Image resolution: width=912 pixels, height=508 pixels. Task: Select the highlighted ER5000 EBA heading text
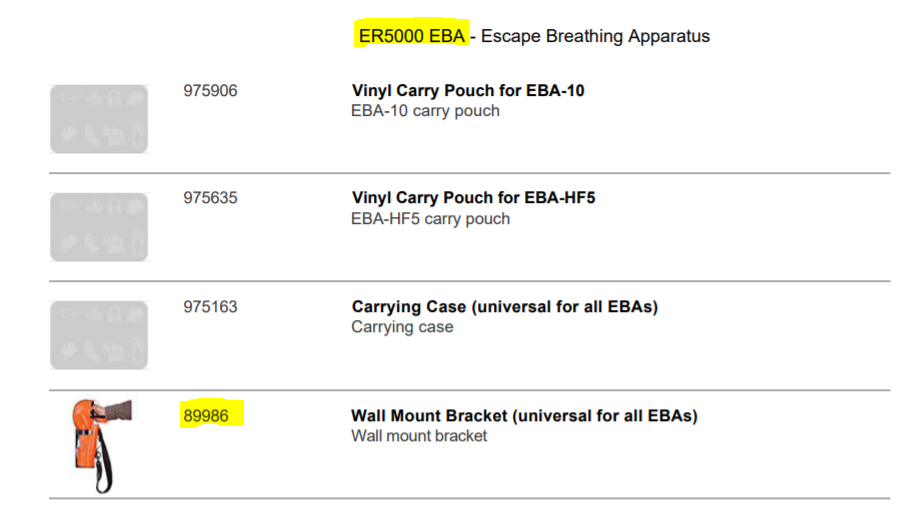[x=411, y=36]
